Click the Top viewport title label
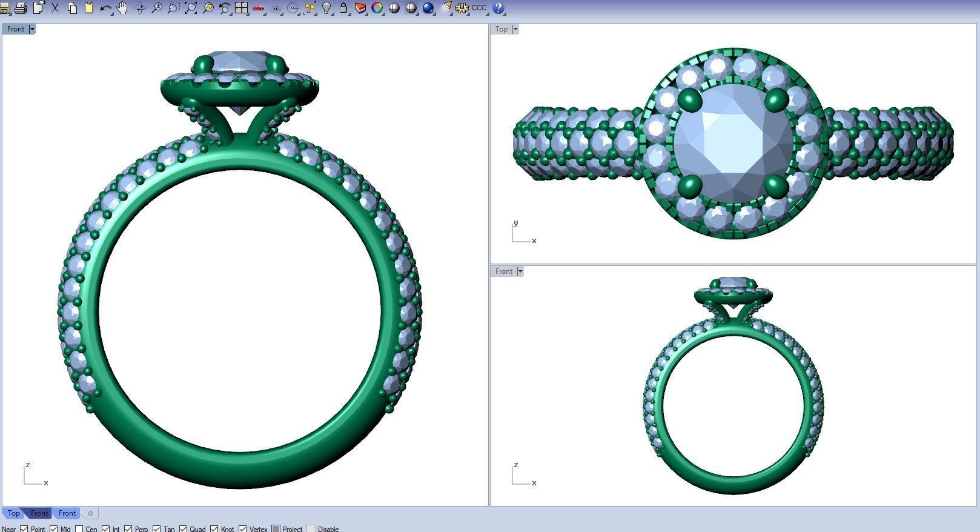 coord(502,29)
